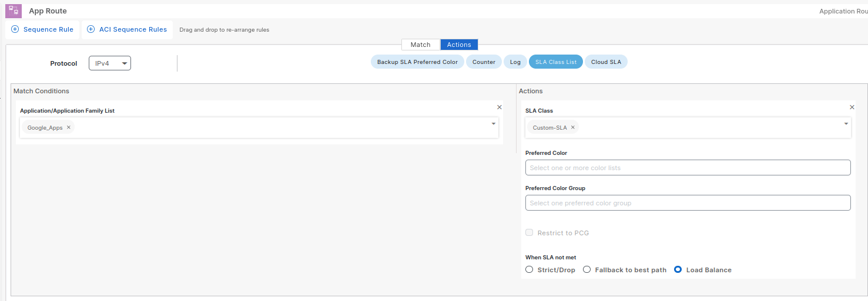
Task: Switch to the Match tab
Action: [x=421, y=45]
